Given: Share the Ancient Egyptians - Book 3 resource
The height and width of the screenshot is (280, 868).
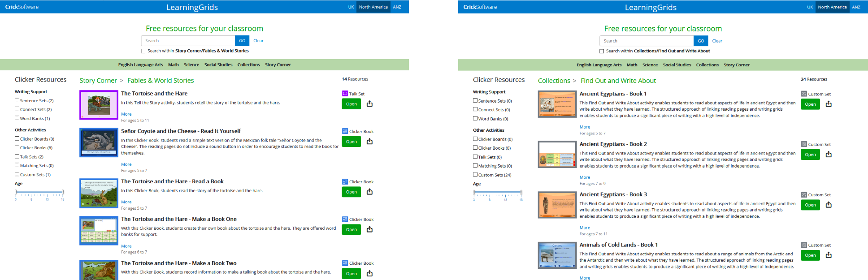Looking at the screenshot, I should [x=829, y=205].
